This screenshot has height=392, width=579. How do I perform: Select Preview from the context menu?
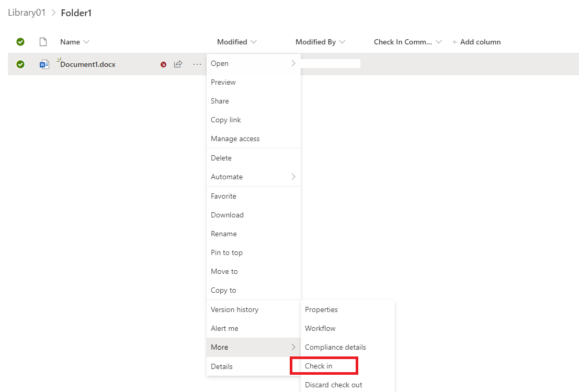tap(254, 82)
